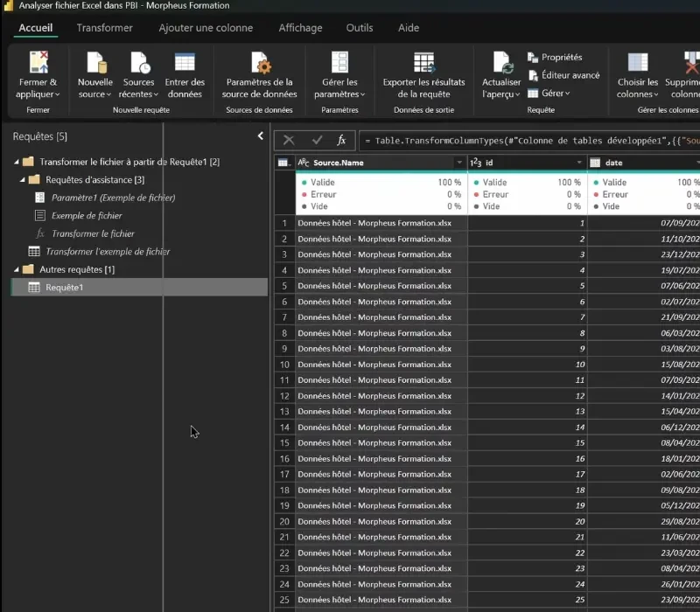Click the Fermer & appliquer icon
The image size is (700, 612).
point(38,62)
